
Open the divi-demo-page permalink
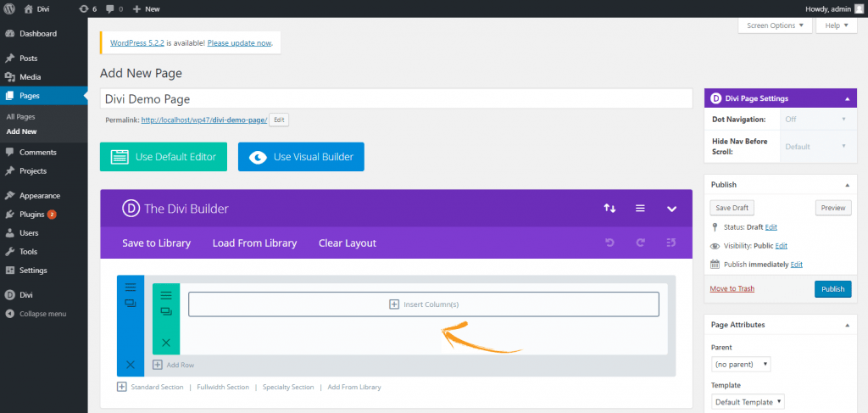point(204,120)
